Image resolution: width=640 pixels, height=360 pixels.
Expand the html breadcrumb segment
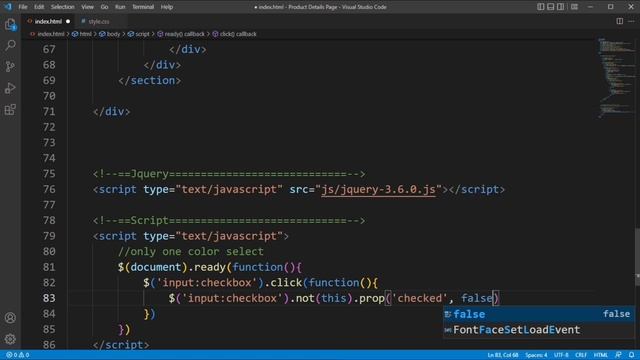pos(85,34)
